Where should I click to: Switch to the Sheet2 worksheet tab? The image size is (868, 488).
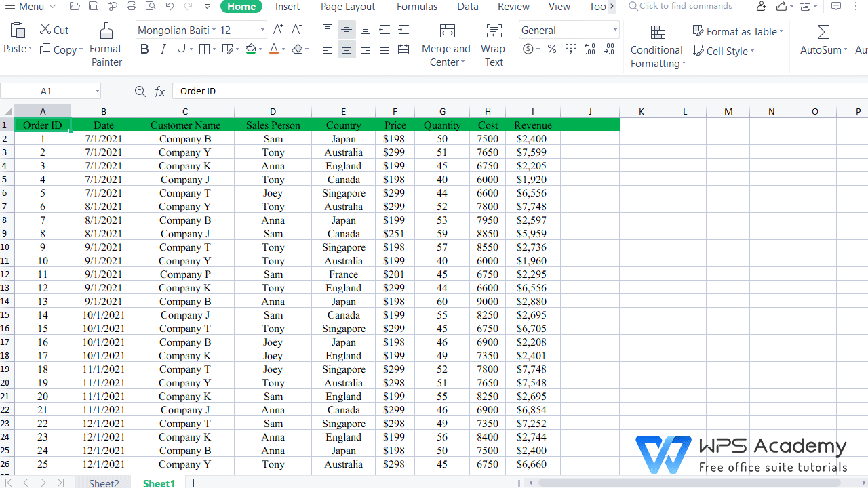103,483
